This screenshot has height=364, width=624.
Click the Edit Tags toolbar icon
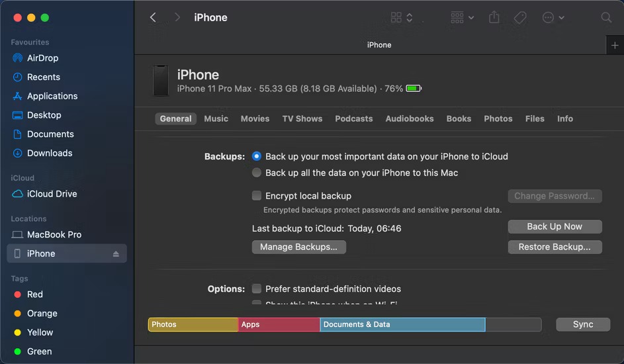tap(520, 18)
